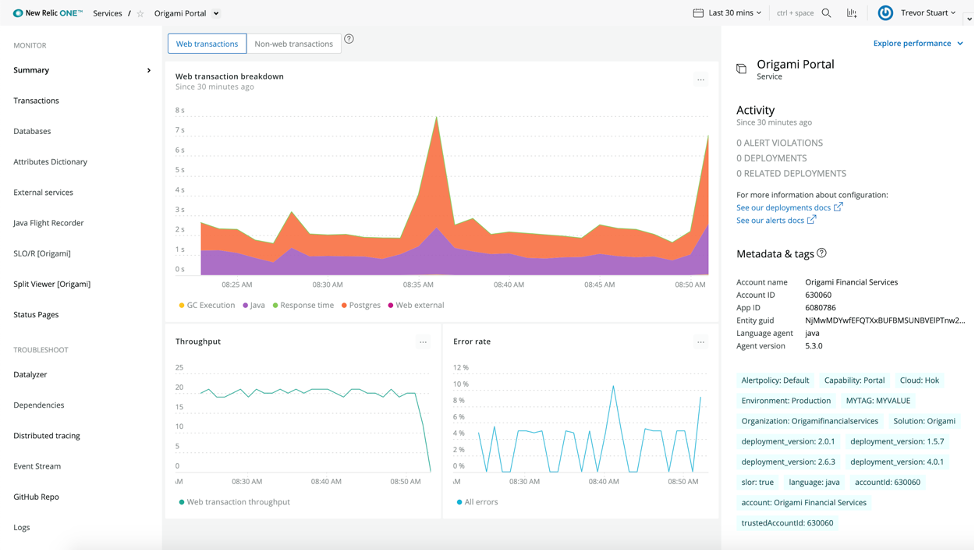The image size is (974, 550).
Task: Click Environment: Production tag
Action: 786,401
